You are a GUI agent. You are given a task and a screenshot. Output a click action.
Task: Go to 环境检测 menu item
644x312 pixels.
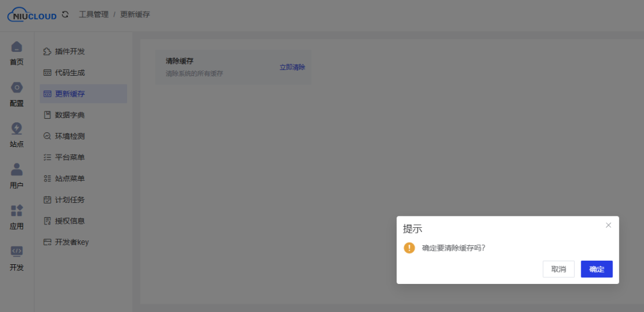tap(69, 136)
